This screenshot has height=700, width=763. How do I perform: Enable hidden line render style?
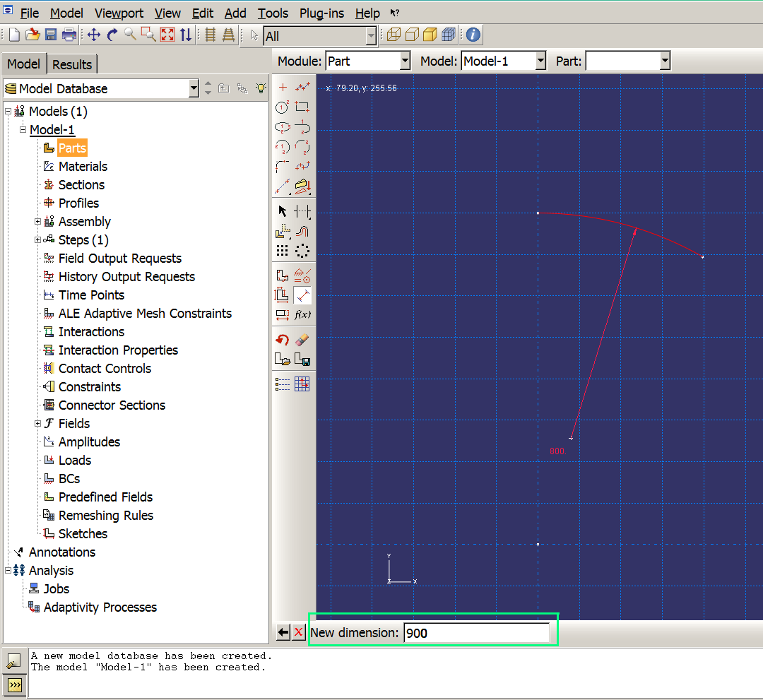(x=412, y=35)
